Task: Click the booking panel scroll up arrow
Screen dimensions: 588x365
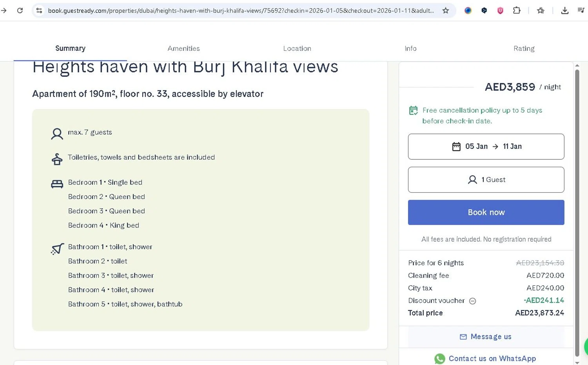Action: tap(577, 65)
